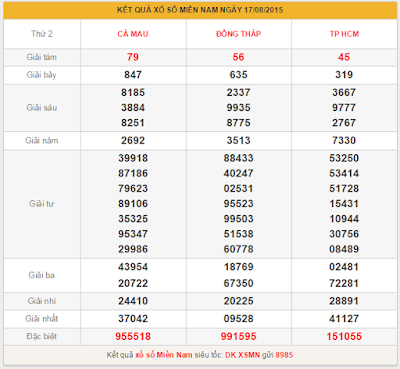The image size is (400, 369).
Task: Click the number 635
Action: pyautogui.click(x=238, y=75)
